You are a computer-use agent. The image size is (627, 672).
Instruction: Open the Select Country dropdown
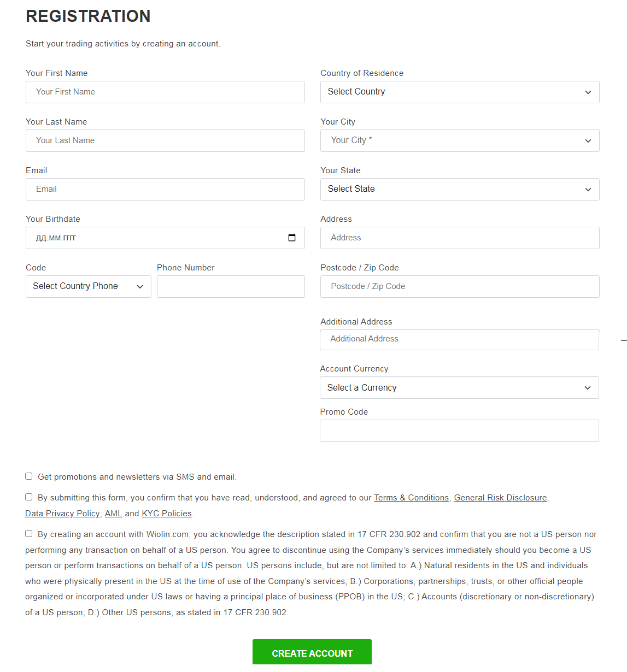[460, 92]
